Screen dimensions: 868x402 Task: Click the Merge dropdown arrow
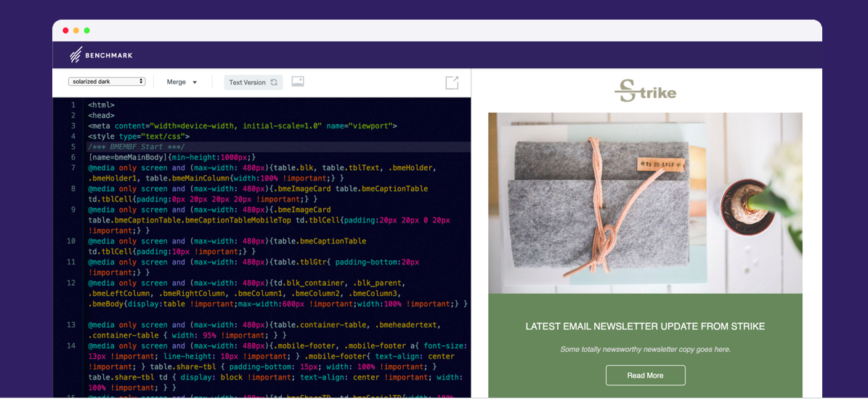[x=195, y=83]
